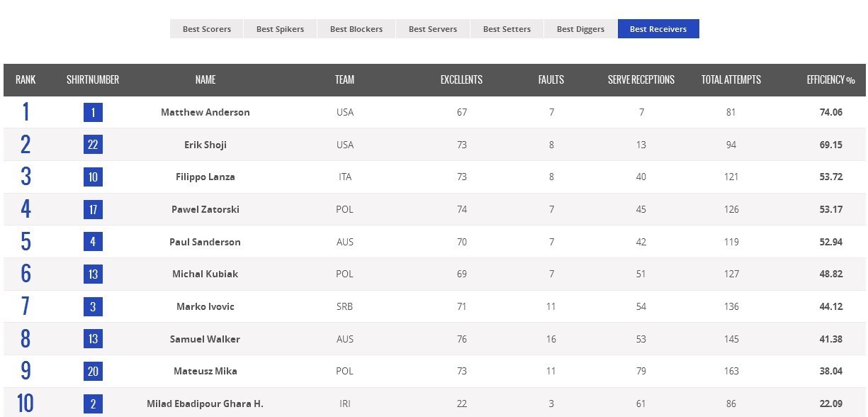Select the Best Blockers tab

pos(356,29)
